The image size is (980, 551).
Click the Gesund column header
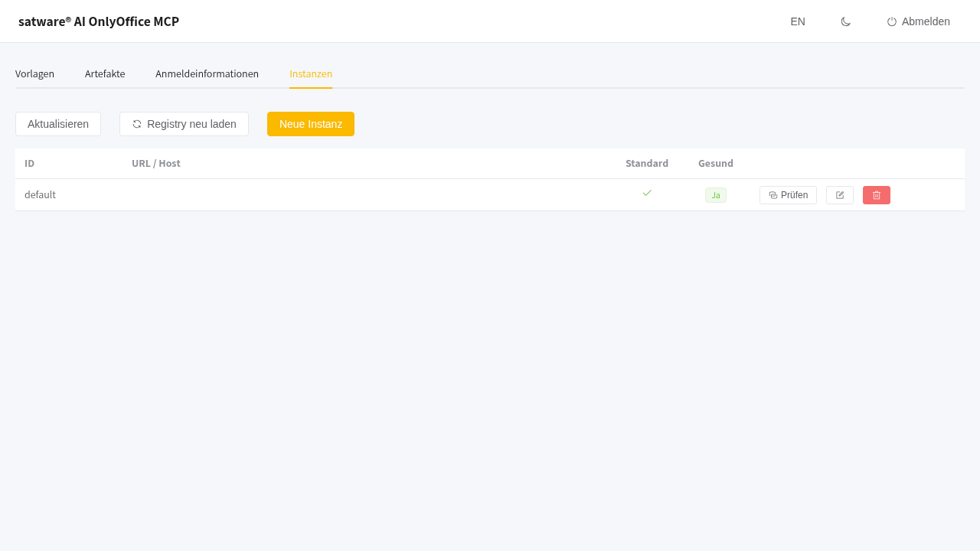716,163
